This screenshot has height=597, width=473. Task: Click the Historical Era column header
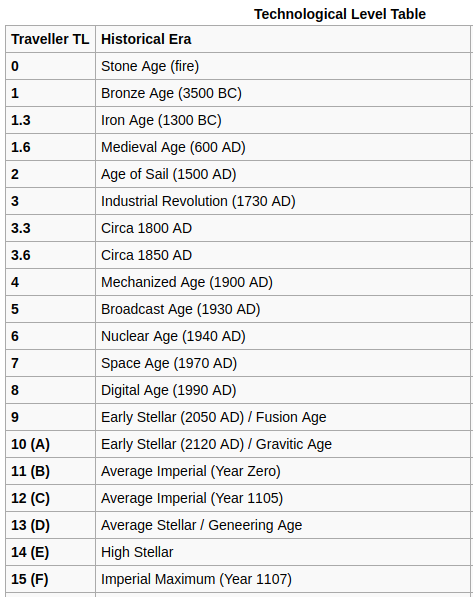[283, 39]
